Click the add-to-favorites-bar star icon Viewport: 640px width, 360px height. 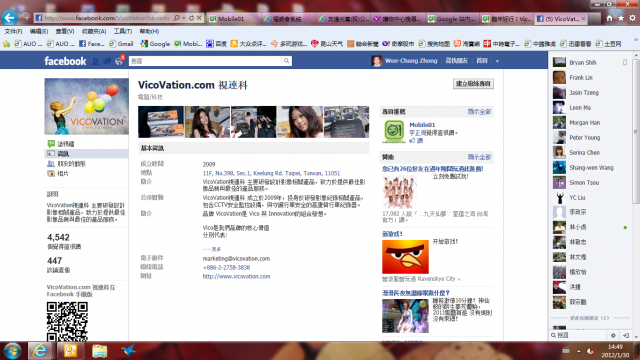[x=7, y=44]
